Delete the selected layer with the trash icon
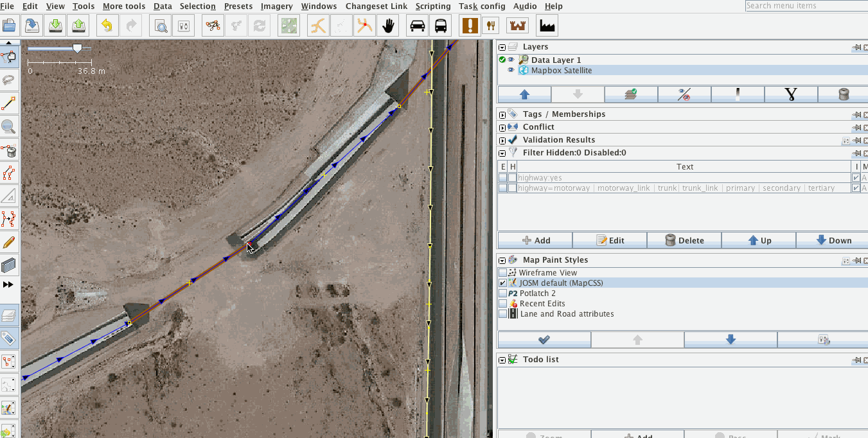The width and height of the screenshot is (868, 438). click(843, 94)
